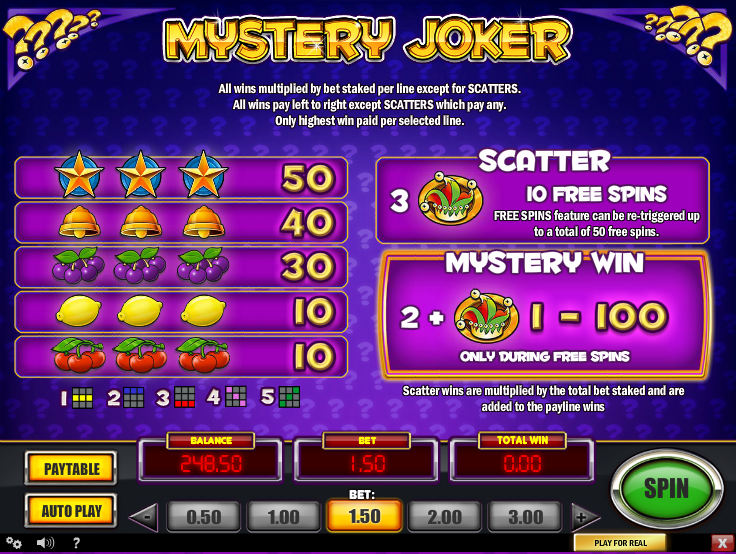Decrease bet with the minus arrow

pyautogui.click(x=144, y=517)
